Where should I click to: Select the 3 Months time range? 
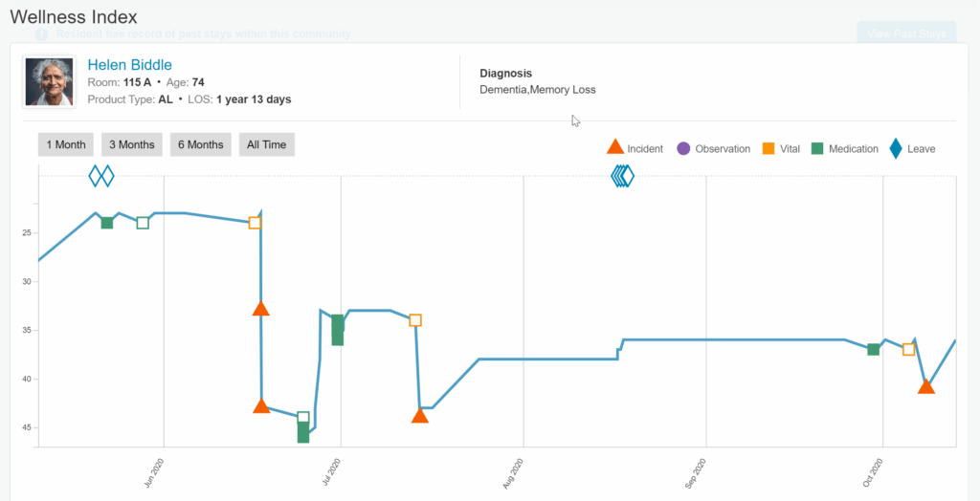tap(131, 144)
